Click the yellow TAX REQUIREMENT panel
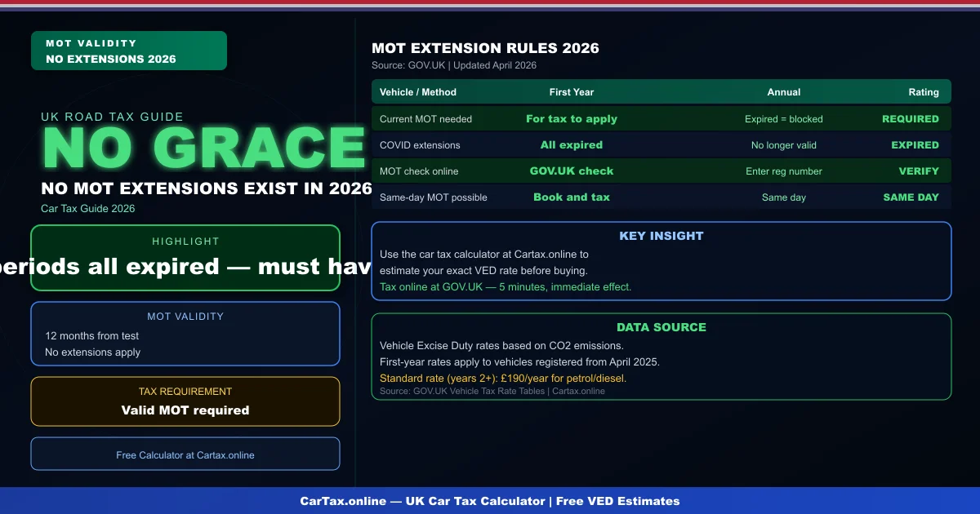The image size is (980, 514). pyautogui.click(x=185, y=401)
